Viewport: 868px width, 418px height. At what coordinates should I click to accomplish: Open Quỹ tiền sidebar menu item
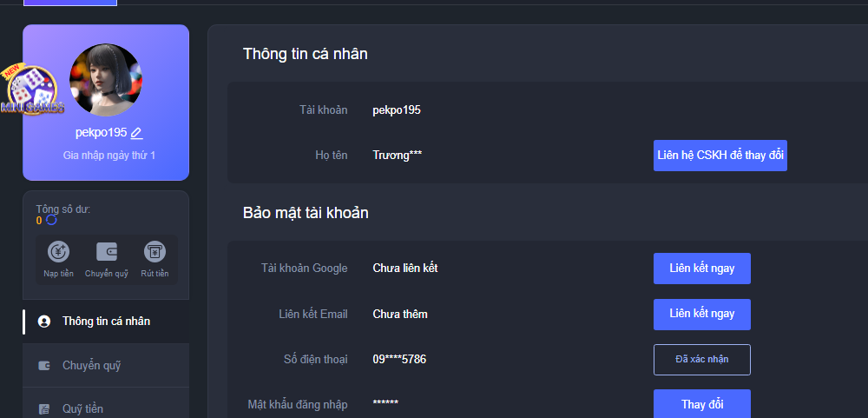tap(84, 408)
